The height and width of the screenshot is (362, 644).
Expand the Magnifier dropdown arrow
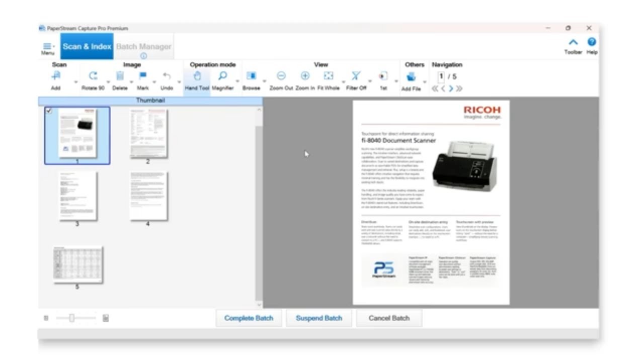(238, 82)
